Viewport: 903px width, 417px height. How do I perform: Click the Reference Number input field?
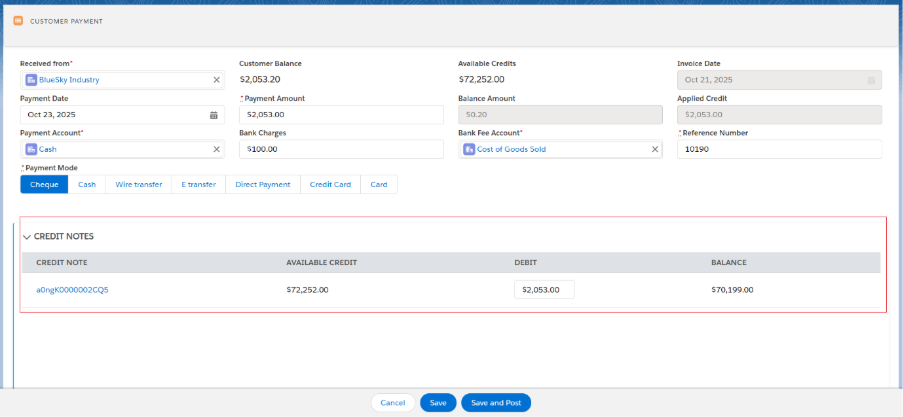tap(779, 149)
